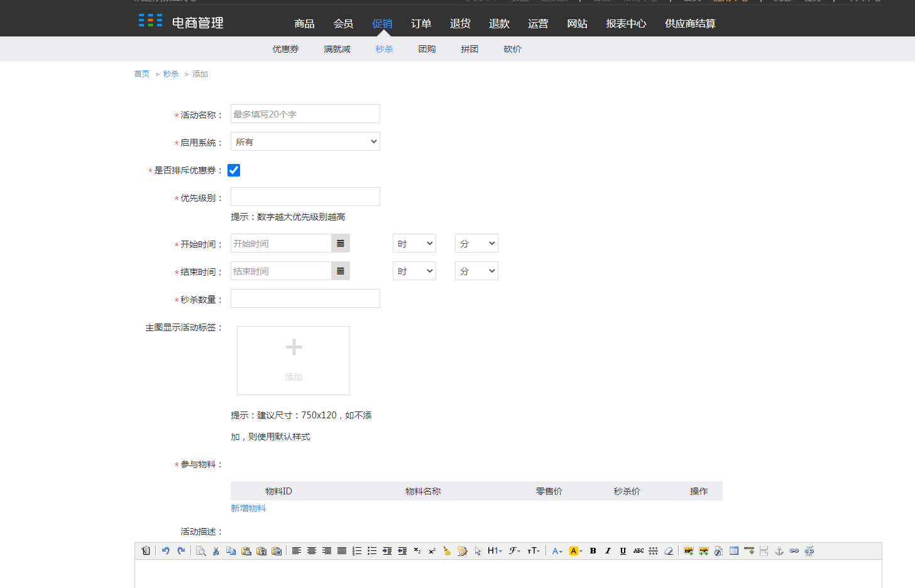Image resolution: width=915 pixels, height=588 pixels.
Task: Redo edit in description editor
Action: coord(181,551)
